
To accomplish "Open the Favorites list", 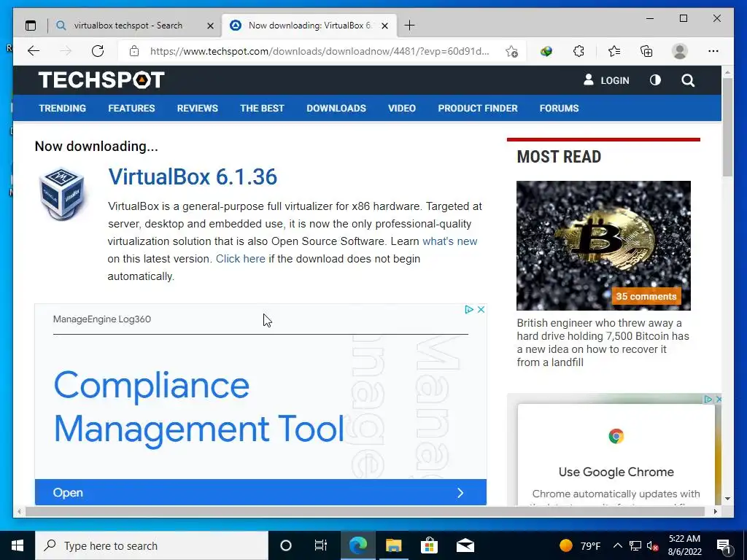I will coord(614,51).
